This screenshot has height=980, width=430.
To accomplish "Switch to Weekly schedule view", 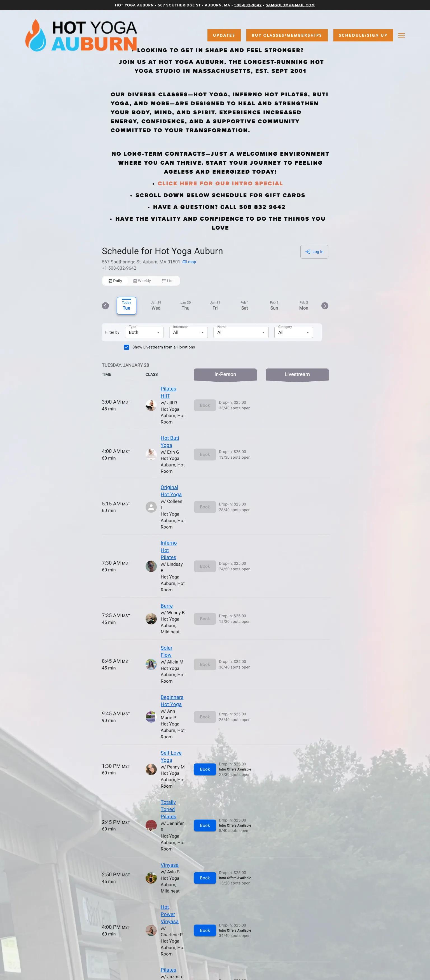I will point(142,281).
